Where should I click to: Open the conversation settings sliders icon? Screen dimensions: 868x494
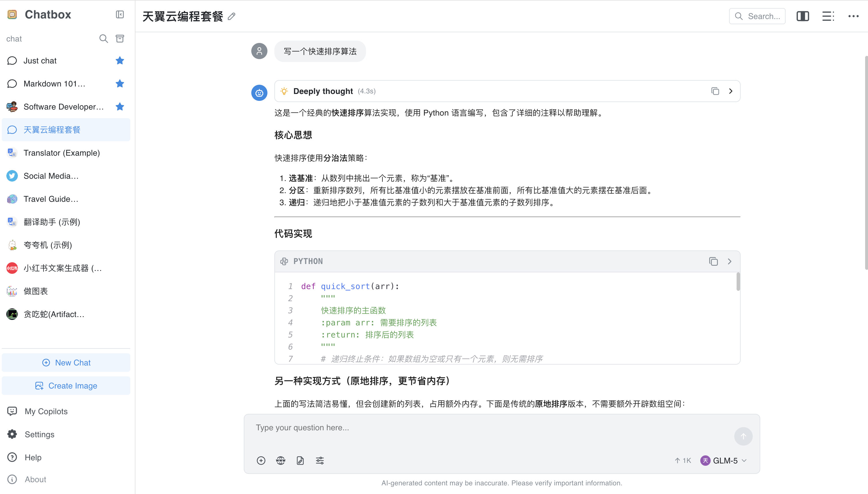(x=320, y=460)
